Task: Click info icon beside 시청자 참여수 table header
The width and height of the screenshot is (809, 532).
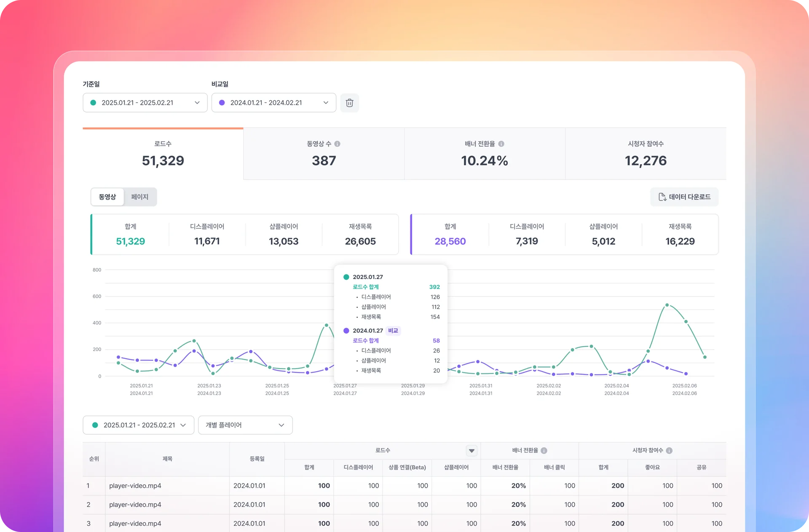Action: (669, 450)
